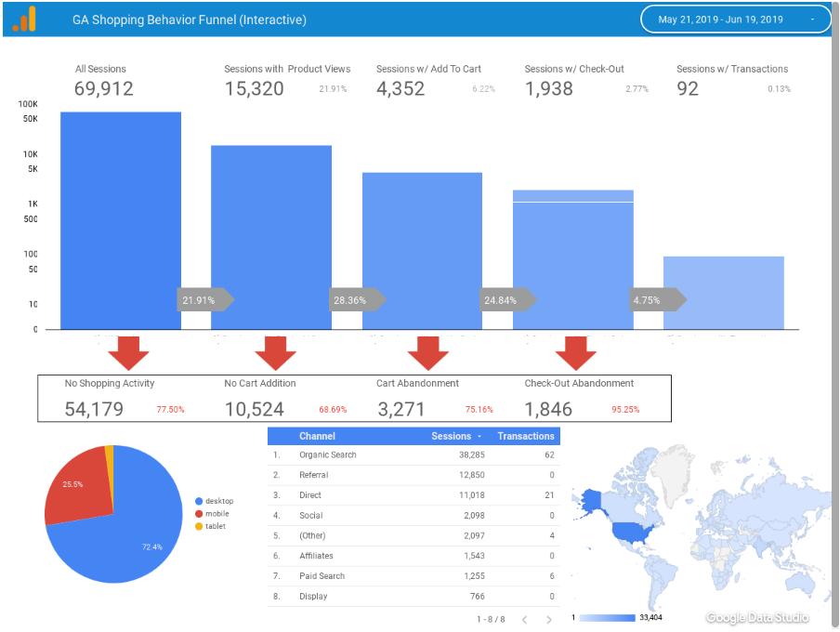Toggle mobile legend item in pie chart
The height and width of the screenshot is (632, 840).
[212, 514]
